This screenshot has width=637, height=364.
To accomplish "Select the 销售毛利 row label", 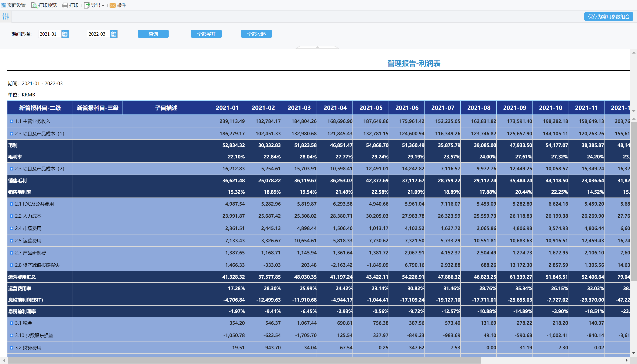I will tap(17, 181).
